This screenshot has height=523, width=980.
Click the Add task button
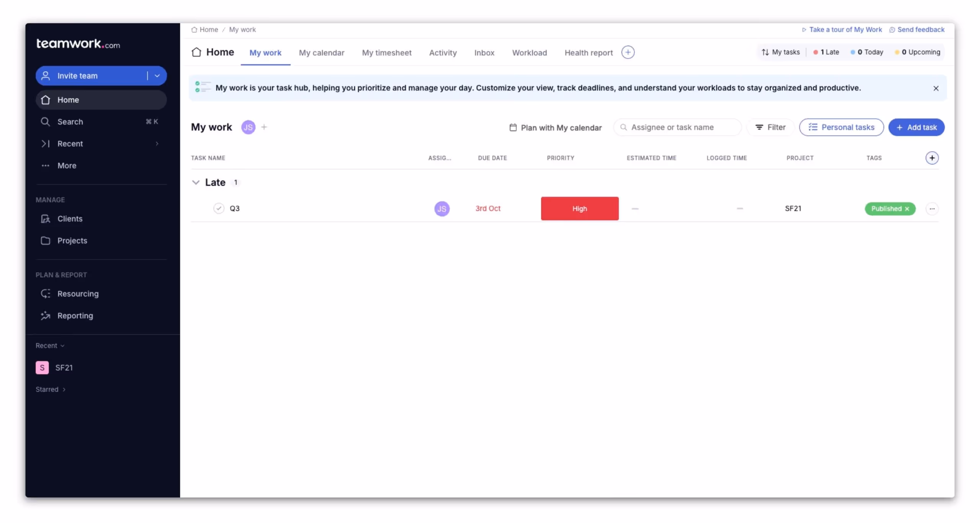click(916, 127)
